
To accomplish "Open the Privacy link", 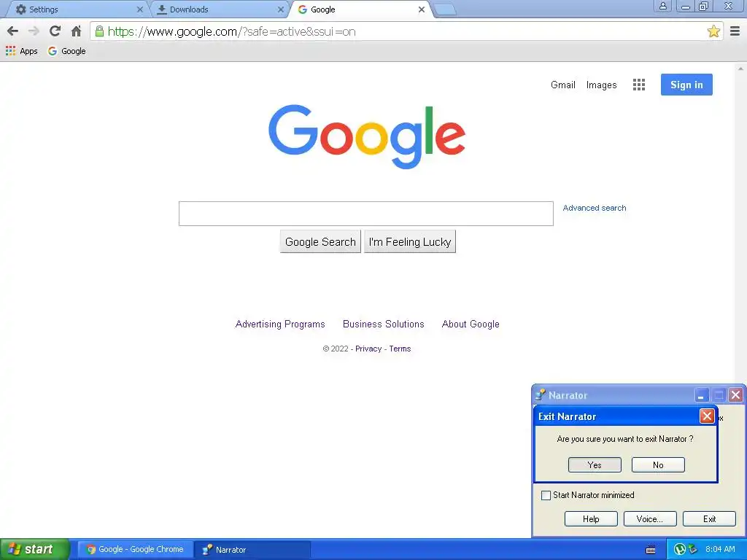I will (368, 349).
